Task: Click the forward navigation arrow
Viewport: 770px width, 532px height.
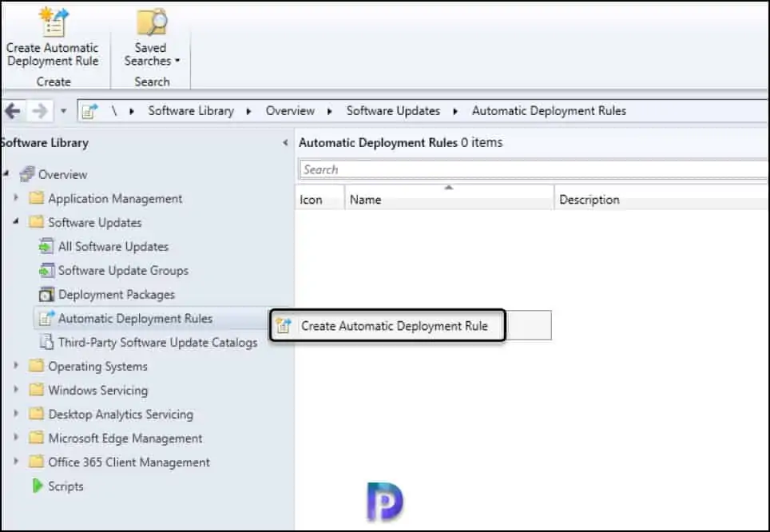Action: tap(38, 111)
